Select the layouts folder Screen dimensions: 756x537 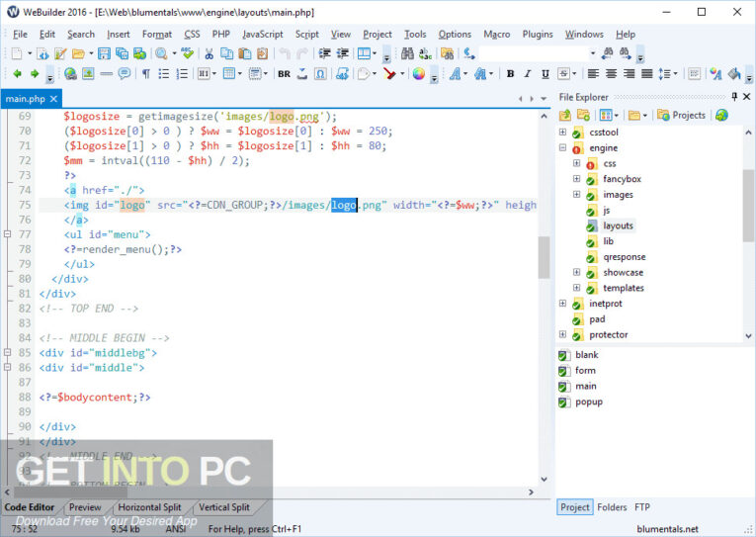[618, 225]
